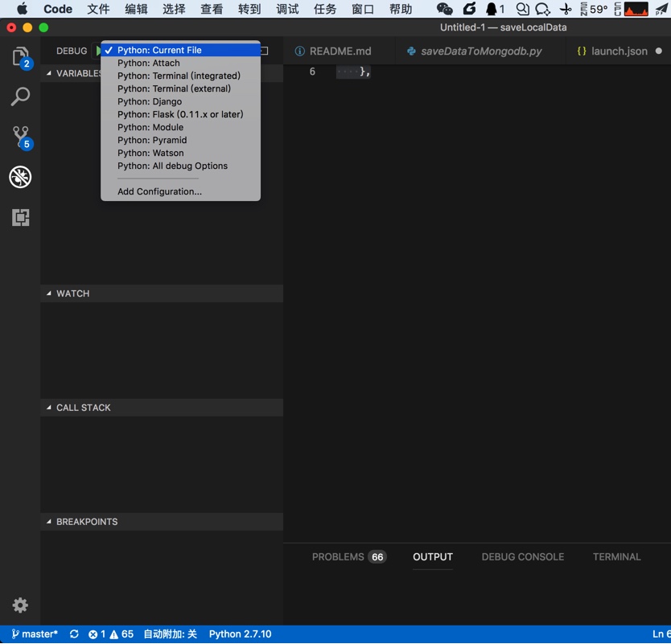Open the 调试 menu
671x644 pixels.
tap(287, 9)
